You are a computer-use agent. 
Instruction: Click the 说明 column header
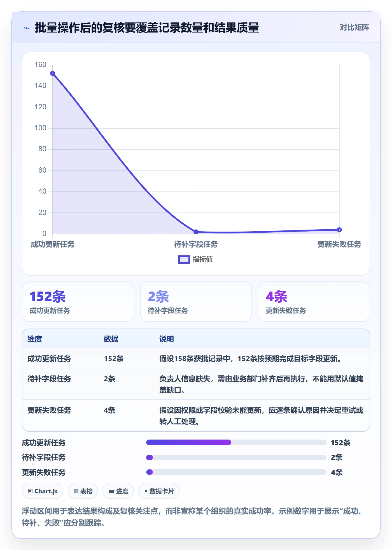[167, 339]
